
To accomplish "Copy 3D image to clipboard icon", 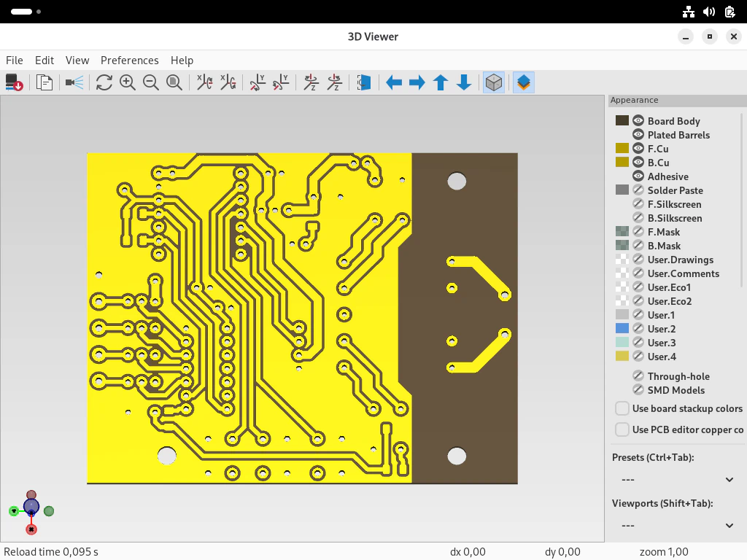I will (x=44, y=82).
